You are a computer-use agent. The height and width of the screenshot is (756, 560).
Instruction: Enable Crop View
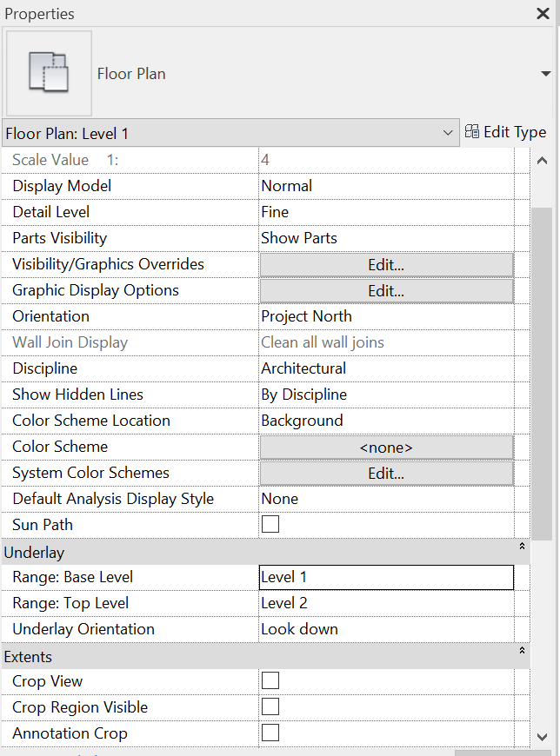[x=270, y=680]
